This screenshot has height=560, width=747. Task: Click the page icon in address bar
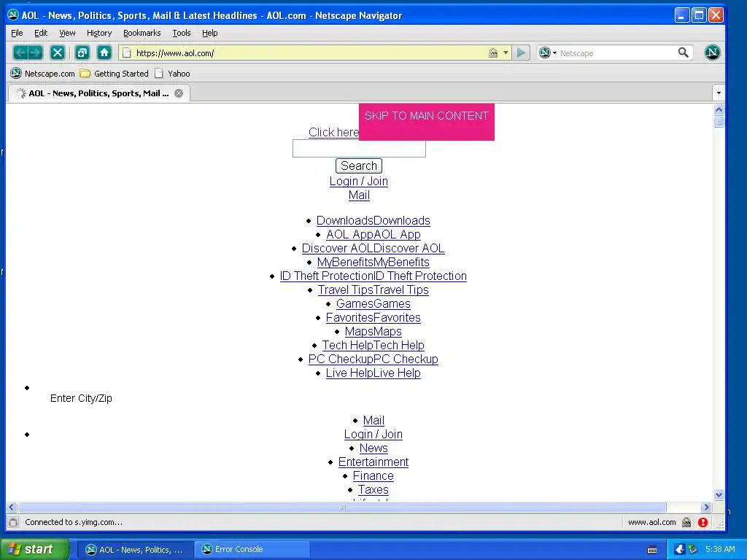click(x=127, y=52)
